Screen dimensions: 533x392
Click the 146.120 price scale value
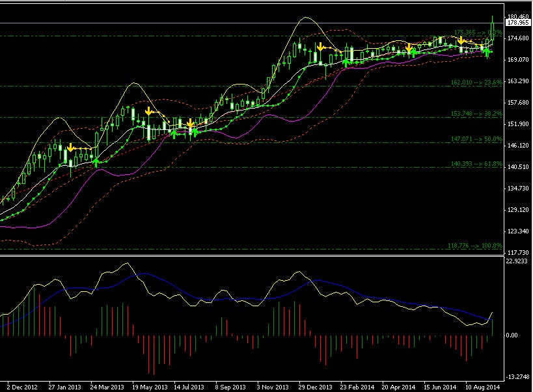pos(518,145)
